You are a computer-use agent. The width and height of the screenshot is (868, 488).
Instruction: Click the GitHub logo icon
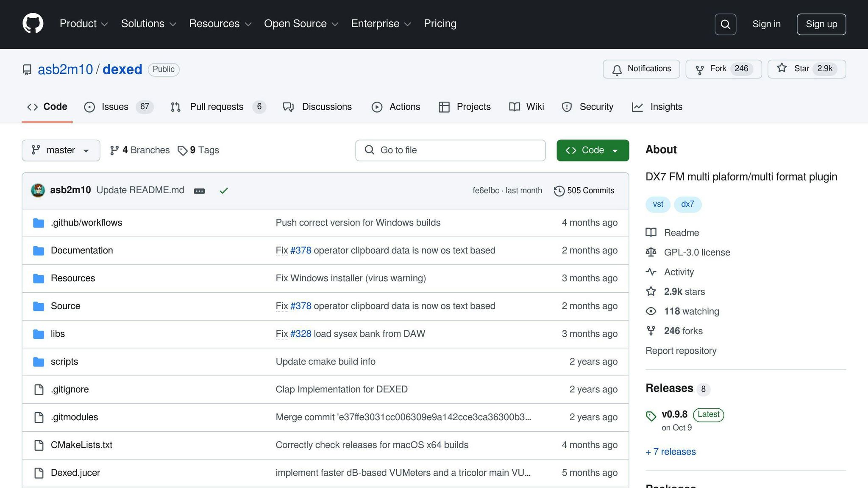point(33,24)
